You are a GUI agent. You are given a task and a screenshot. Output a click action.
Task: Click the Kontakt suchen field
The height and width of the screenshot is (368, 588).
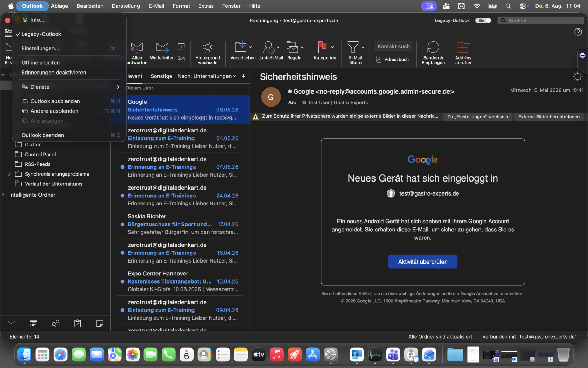pos(393,46)
